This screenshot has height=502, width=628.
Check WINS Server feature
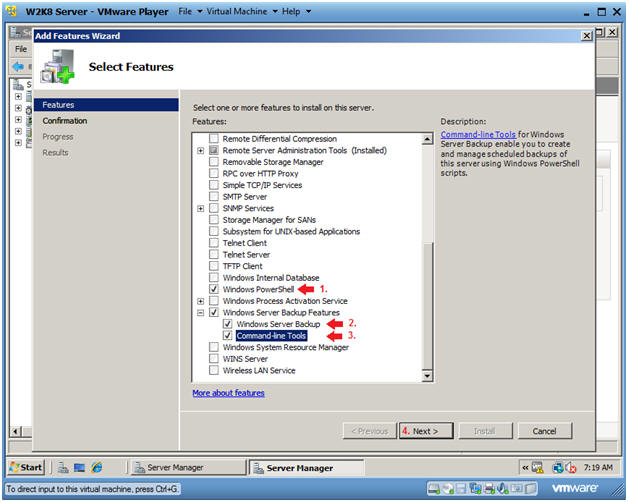pyautogui.click(x=214, y=359)
